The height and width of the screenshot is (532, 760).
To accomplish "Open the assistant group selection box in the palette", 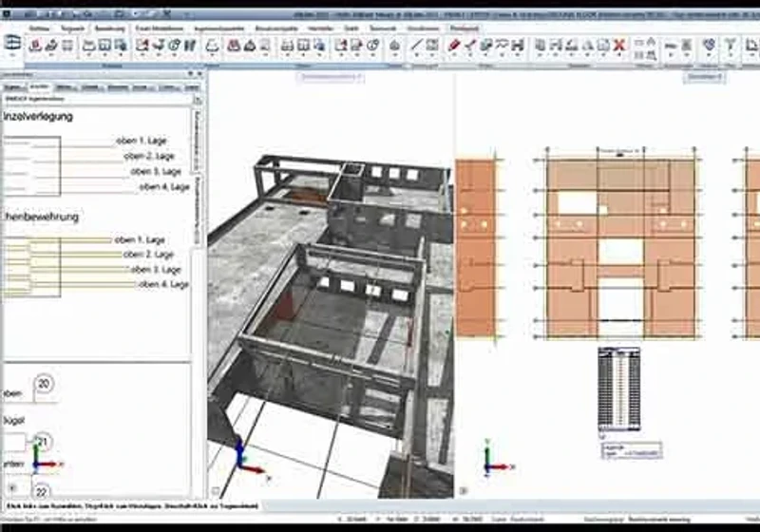I will [98, 100].
